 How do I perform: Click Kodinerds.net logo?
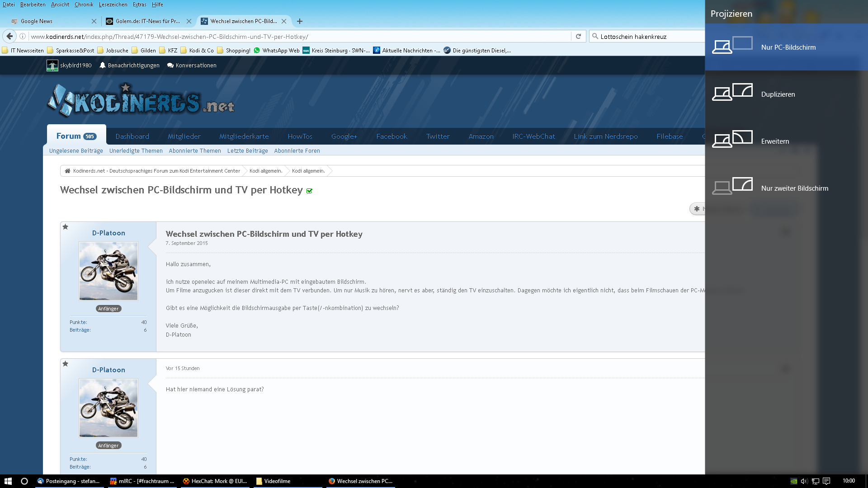[x=141, y=100]
